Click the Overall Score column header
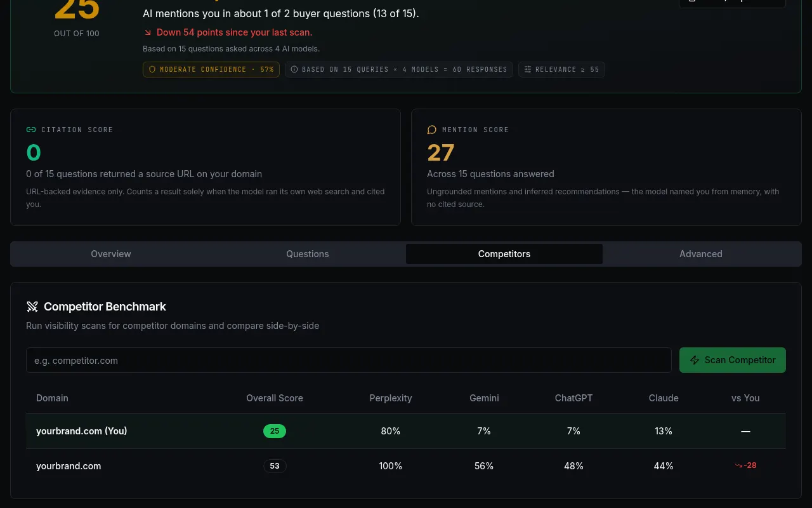Screen dimensions: 812x508 [x=275, y=398]
